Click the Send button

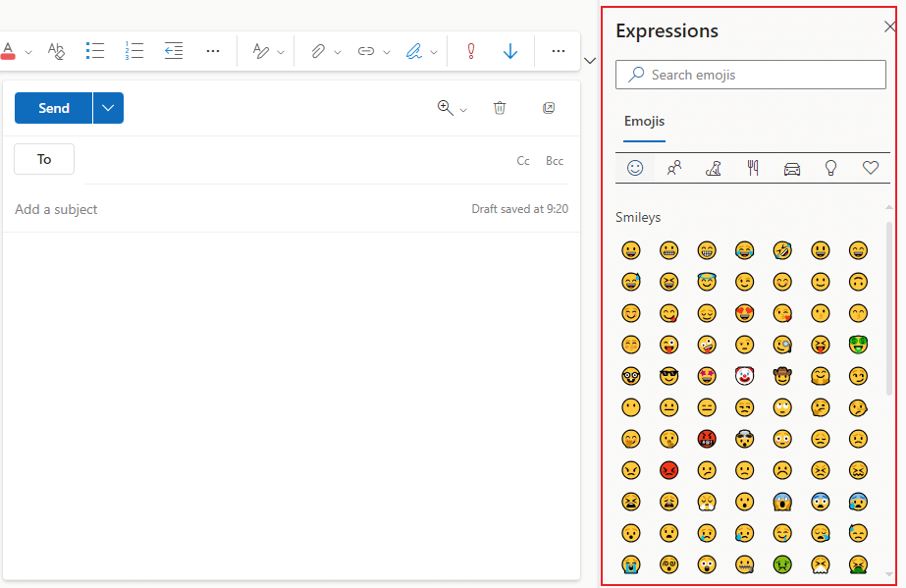54,108
